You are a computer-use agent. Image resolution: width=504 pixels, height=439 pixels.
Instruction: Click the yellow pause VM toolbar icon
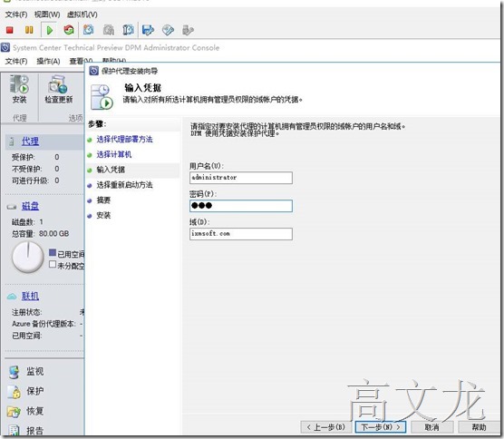click(29, 30)
